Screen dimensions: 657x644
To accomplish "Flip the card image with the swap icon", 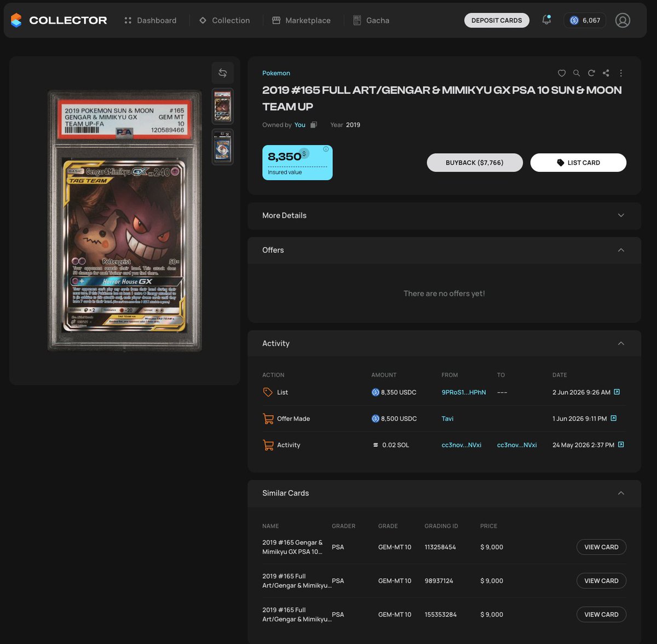I will point(223,73).
